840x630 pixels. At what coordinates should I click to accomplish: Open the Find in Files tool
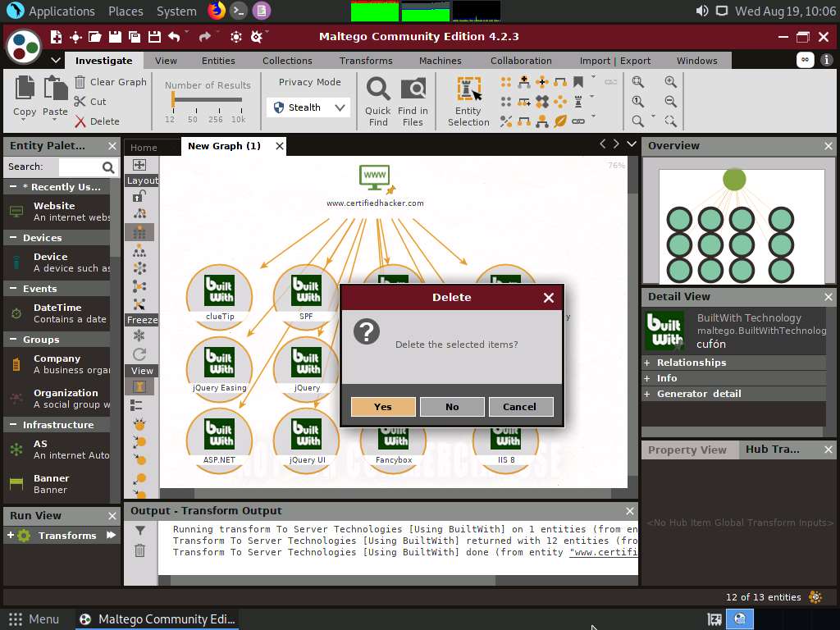[x=413, y=101]
